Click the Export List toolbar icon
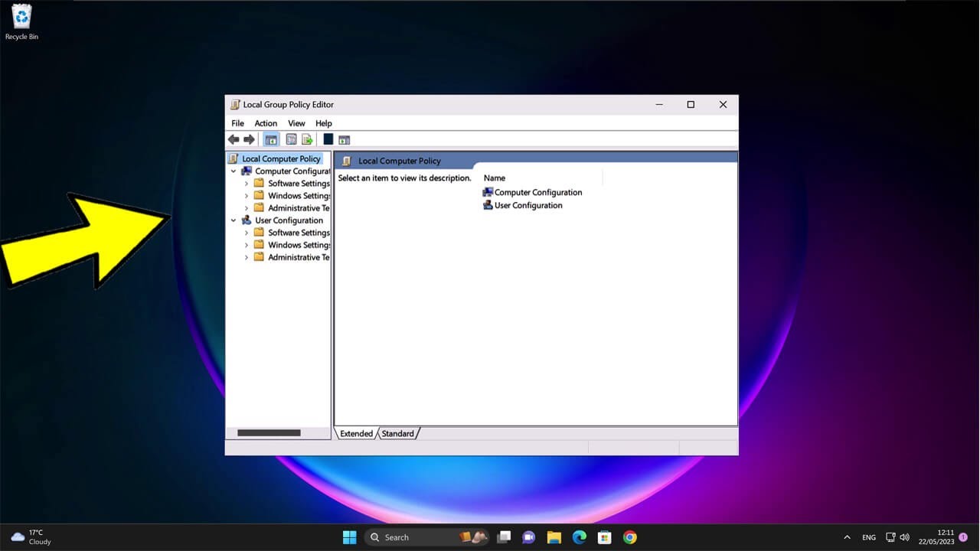 click(307, 139)
